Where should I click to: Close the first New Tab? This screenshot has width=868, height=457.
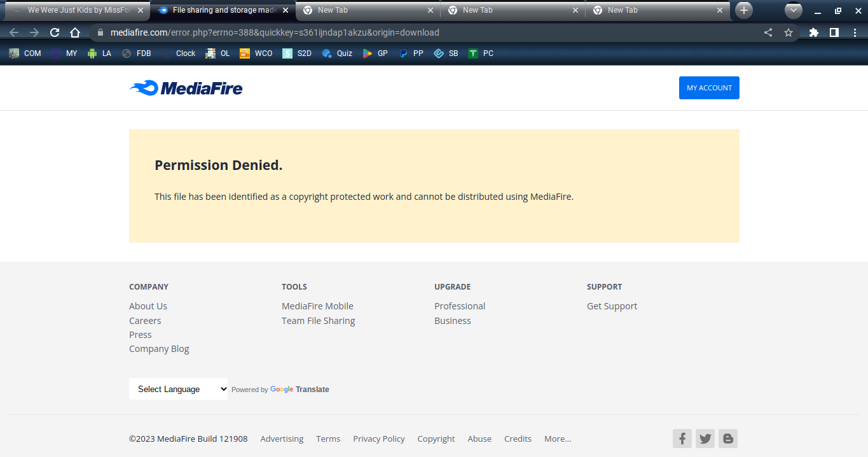click(x=431, y=10)
